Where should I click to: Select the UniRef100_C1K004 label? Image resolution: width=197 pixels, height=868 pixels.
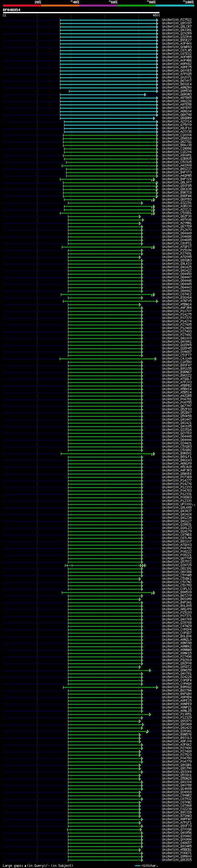pyautogui.click(x=176, y=135)
